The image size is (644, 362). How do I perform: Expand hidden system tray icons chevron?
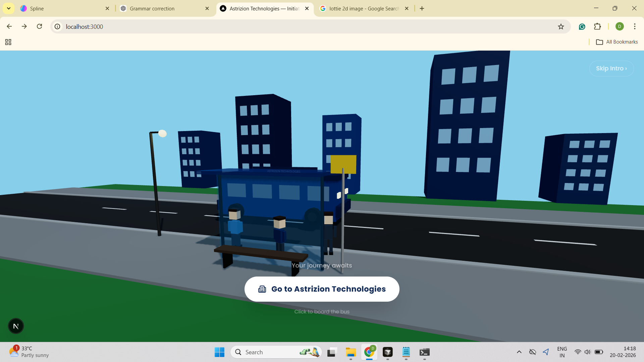[519, 352]
